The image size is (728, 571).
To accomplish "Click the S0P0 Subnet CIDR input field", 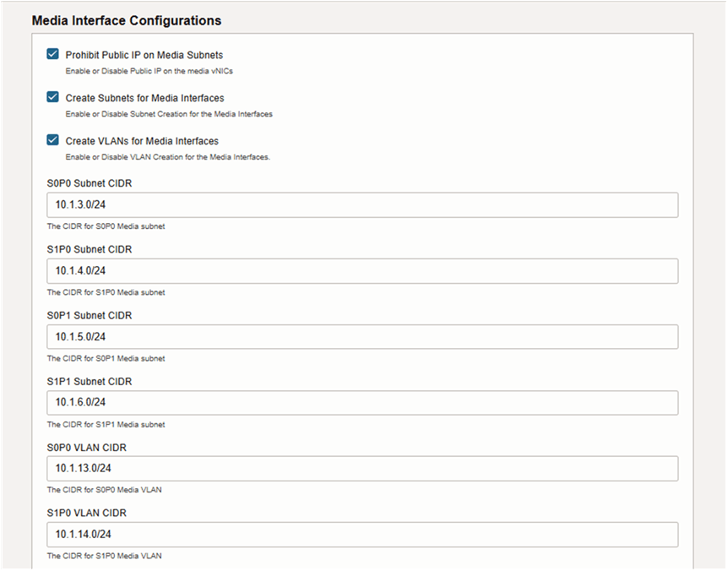I will (363, 204).
